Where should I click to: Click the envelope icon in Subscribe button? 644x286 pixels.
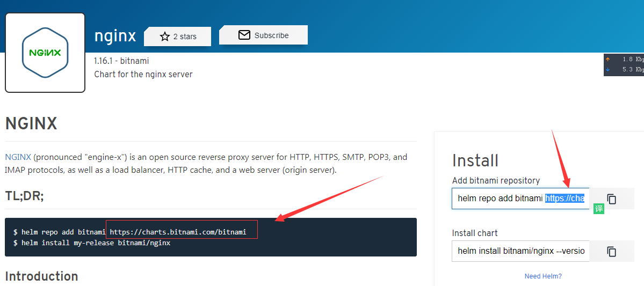pos(244,35)
